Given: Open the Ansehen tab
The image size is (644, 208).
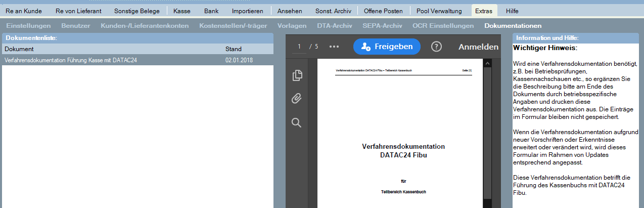Looking at the screenshot, I should pyautogui.click(x=290, y=11).
